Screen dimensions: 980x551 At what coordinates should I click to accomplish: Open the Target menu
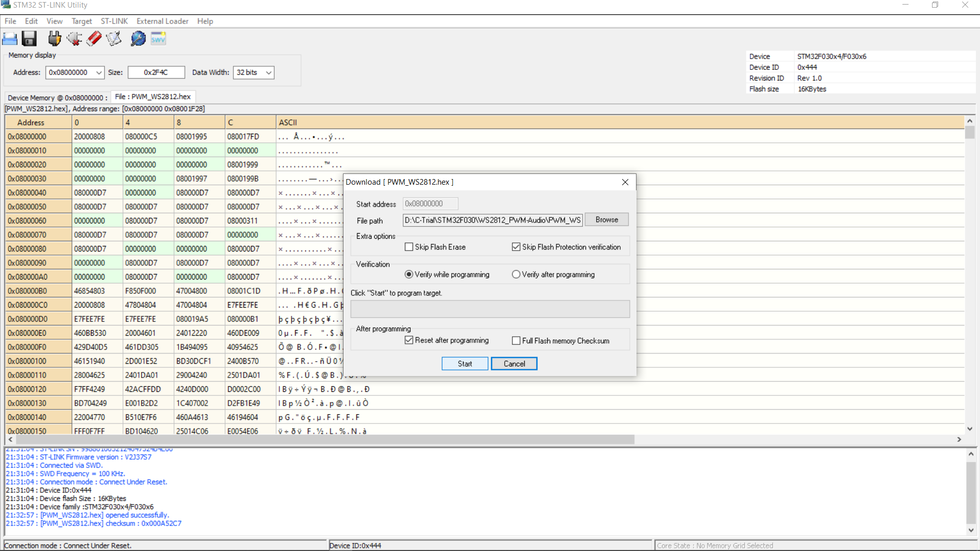[82, 21]
